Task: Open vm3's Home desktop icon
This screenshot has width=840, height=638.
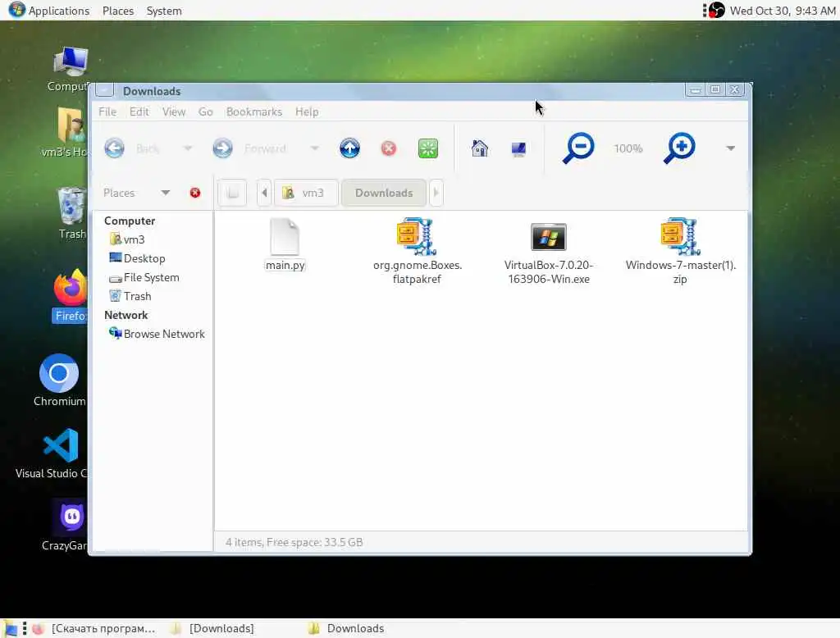Action: [x=71, y=125]
